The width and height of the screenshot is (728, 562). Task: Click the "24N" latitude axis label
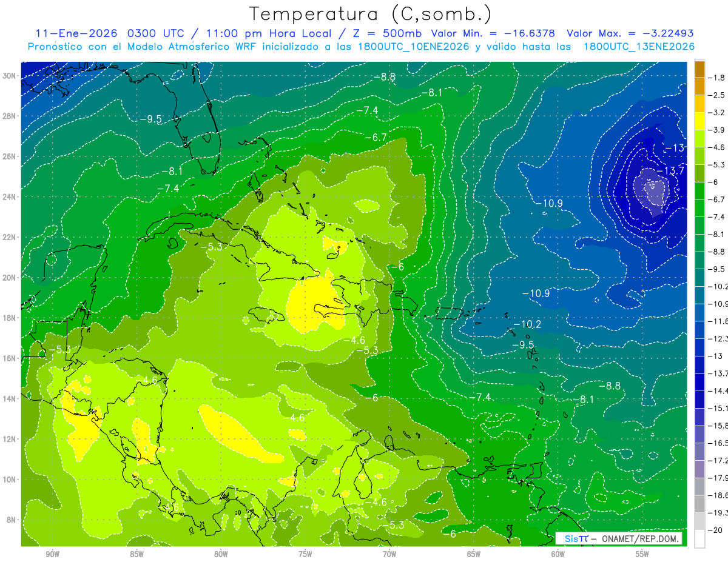coord(8,197)
